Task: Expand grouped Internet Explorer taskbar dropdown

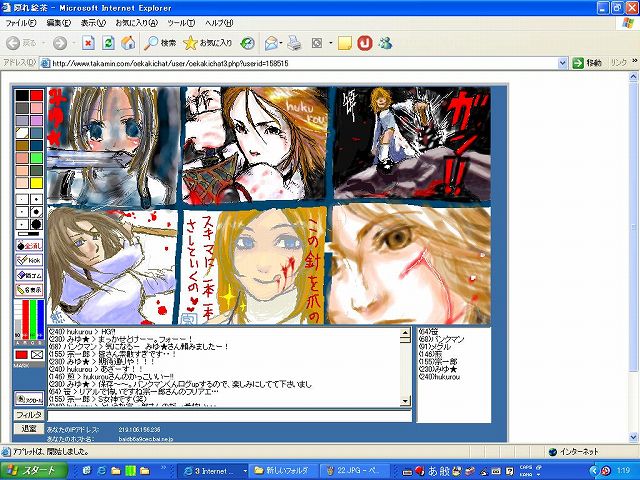Action: coord(245,471)
